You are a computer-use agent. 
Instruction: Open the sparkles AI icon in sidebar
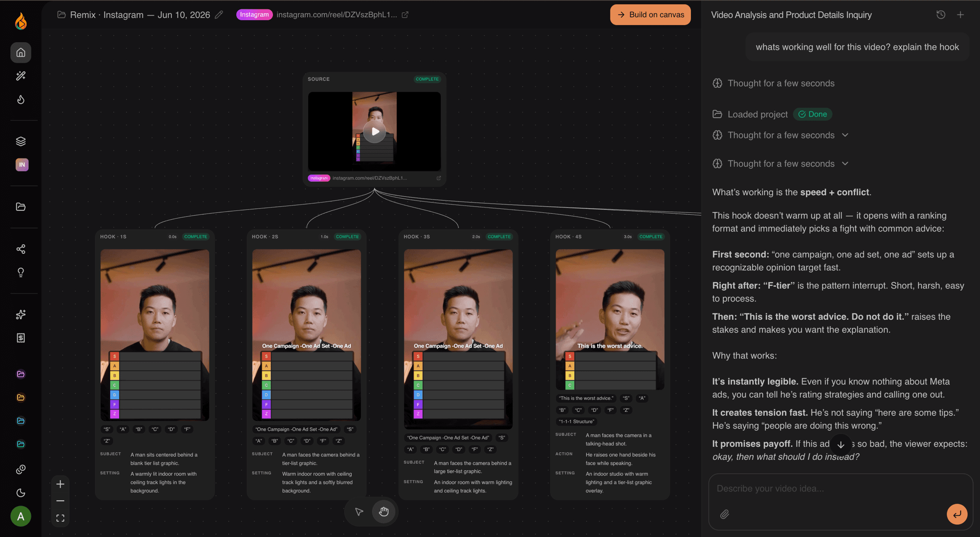pyautogui.click(x=21, y=314)
